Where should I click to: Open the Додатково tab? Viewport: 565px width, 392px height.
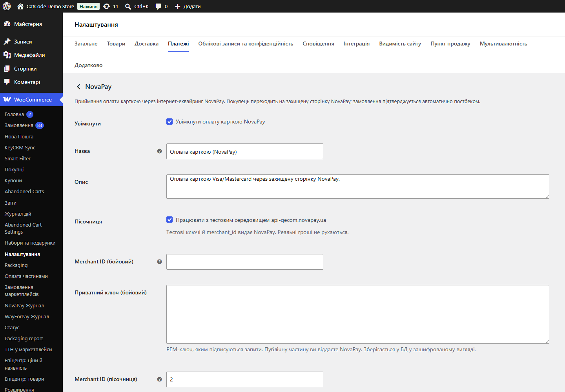pos(89,65)
